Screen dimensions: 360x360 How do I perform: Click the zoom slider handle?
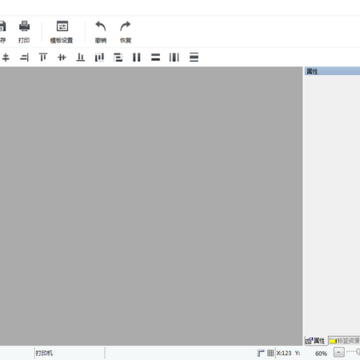tap(358, 352)
